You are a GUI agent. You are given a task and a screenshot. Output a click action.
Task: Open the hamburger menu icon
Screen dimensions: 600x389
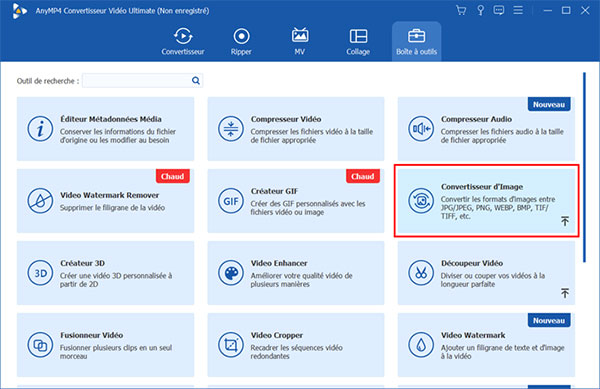pos(518,10)
